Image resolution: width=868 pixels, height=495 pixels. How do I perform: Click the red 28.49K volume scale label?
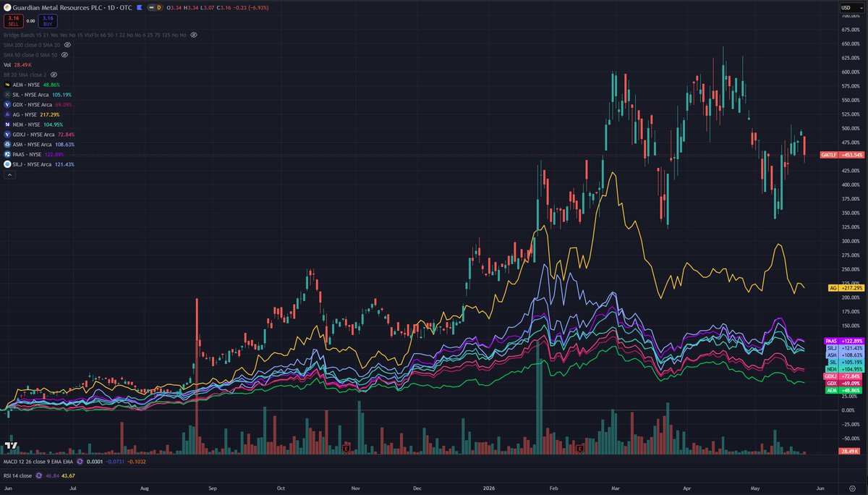click(x=848, y=451)
